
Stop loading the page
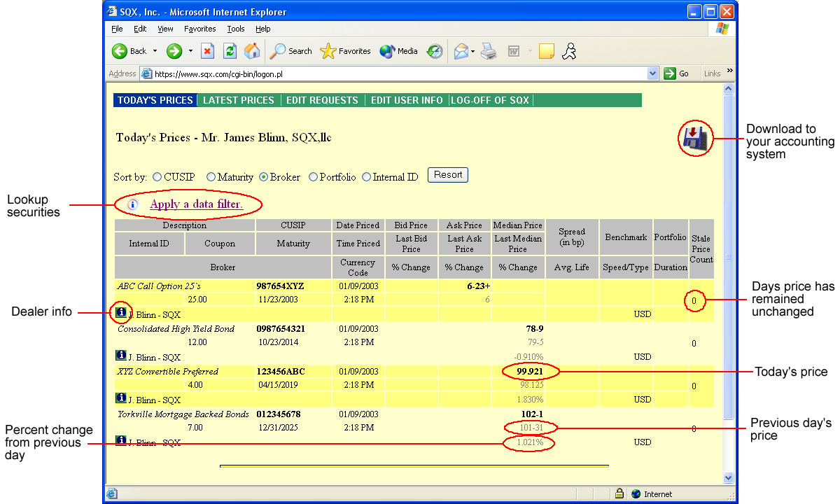tap(207, 51)
